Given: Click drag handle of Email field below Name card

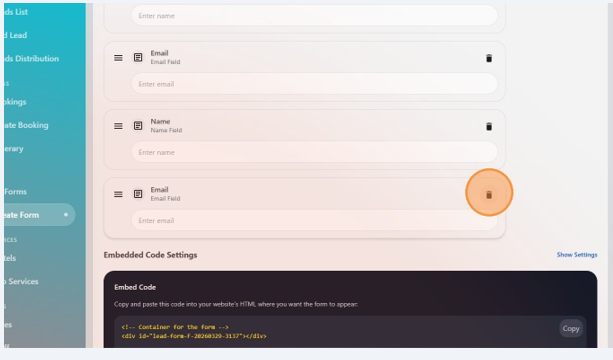Looking at the screenshot, I should tap(118, 194).
